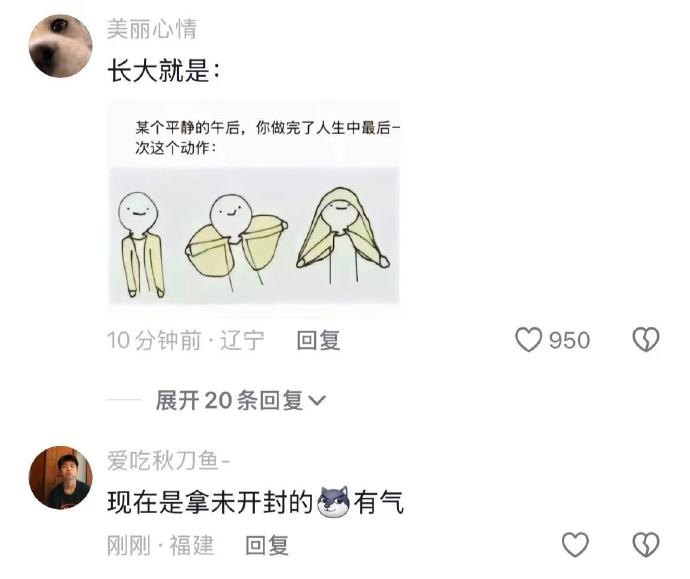The width and height of the screenshot is (690, 579).
Task: Click the 950 like count
Action: pos(569,341)
